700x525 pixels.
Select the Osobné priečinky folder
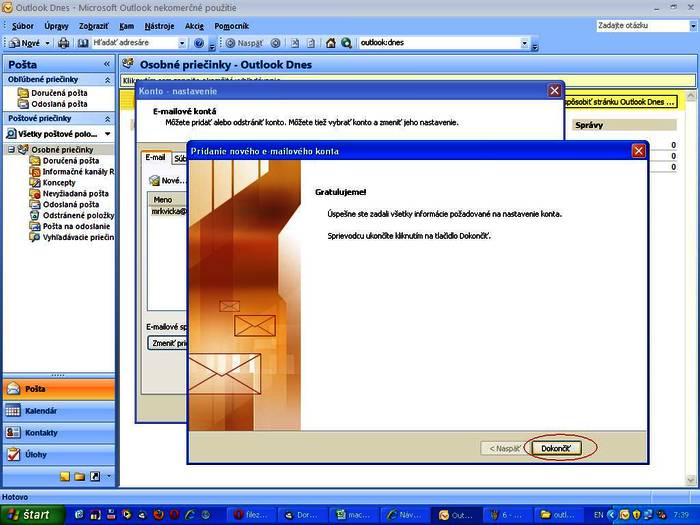[62, 150]
